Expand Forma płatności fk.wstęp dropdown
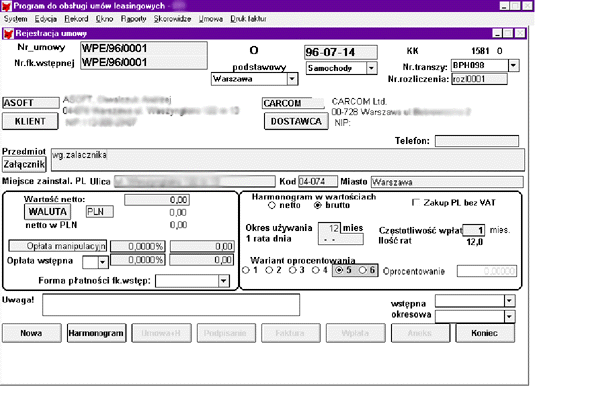The width and height of the screenshot is (600, 399). point(224,281)
